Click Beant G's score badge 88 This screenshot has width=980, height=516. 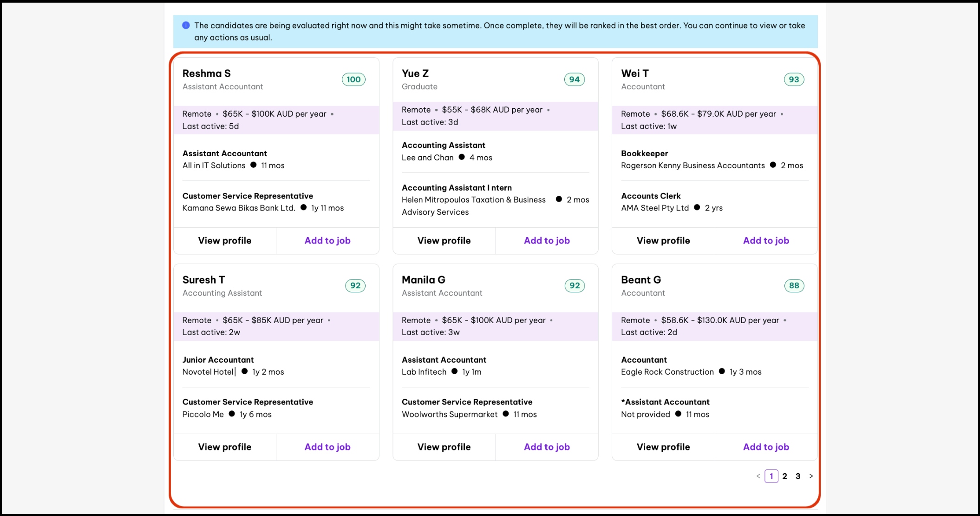pyautogui.click(x=794, y=286)
